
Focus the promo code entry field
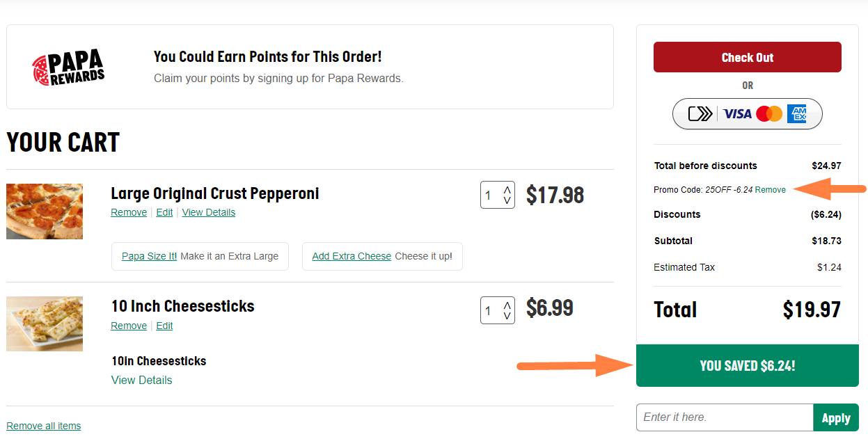(x=725, y=417)
